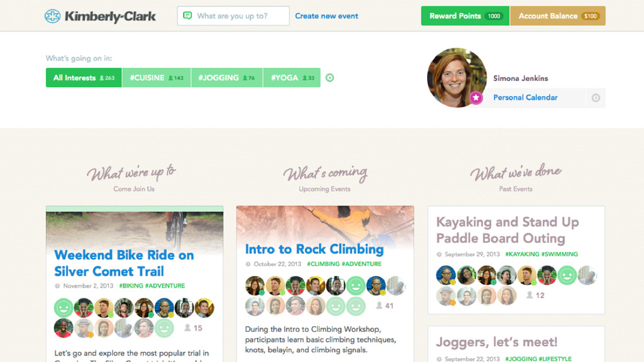Show the #YOGA interest events
Screen dimensions: 644x362
point(292,77)
